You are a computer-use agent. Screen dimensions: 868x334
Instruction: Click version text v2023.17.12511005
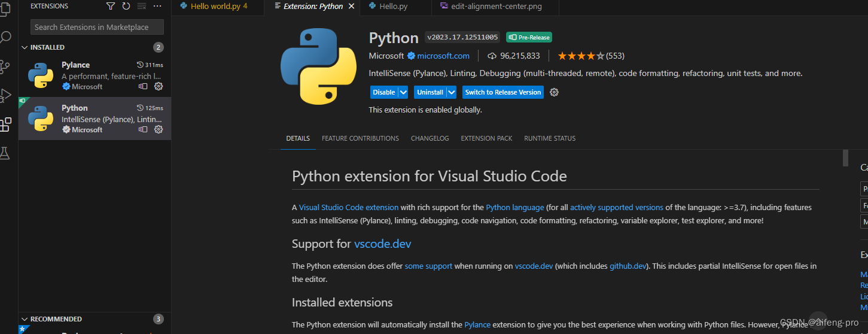pos(462,37)
